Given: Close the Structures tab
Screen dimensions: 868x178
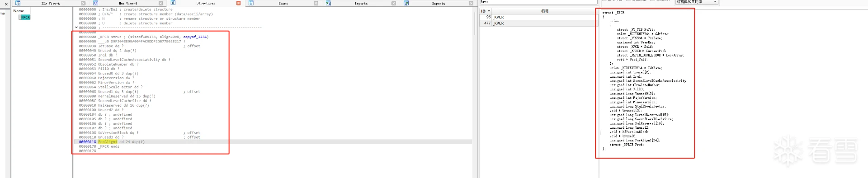Looking at the screenshot, I should (x=238, y=3).
